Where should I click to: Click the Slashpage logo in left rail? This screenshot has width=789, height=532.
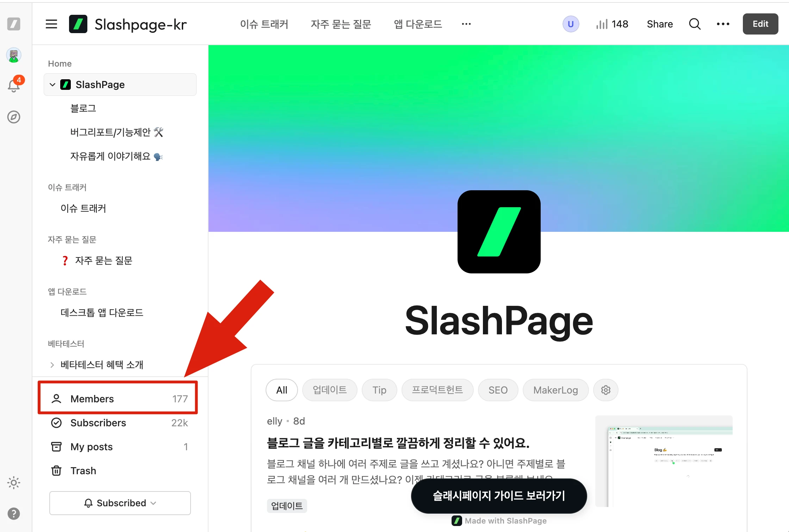click(x=14, y=24)
